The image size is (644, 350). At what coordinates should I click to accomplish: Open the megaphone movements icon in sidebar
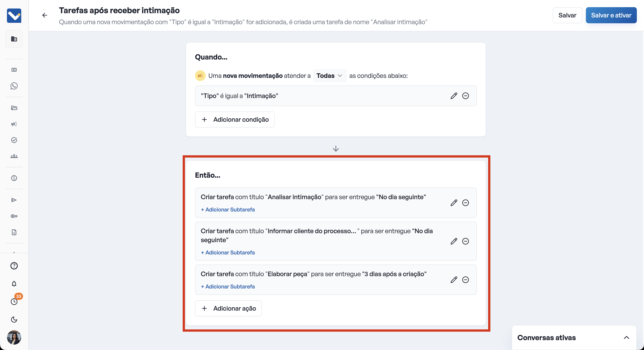pyautogui.click(x=14, y=124)
